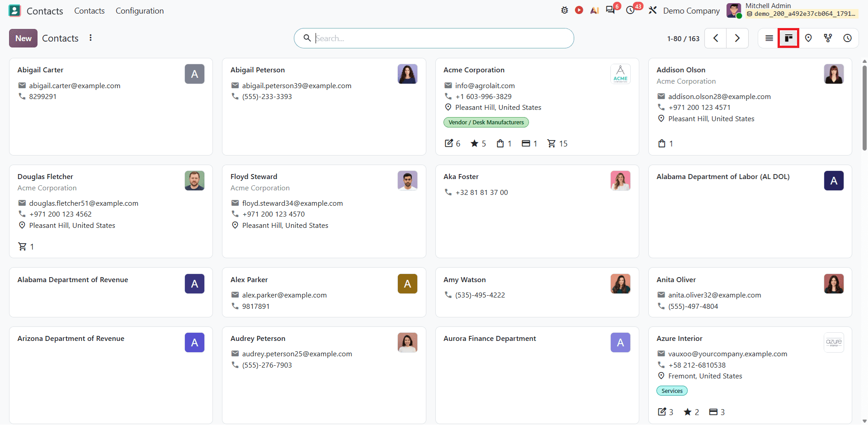Screen dimensions: 868x425
Task: Open Abigail Carter contact card
Action: point(111,107)
